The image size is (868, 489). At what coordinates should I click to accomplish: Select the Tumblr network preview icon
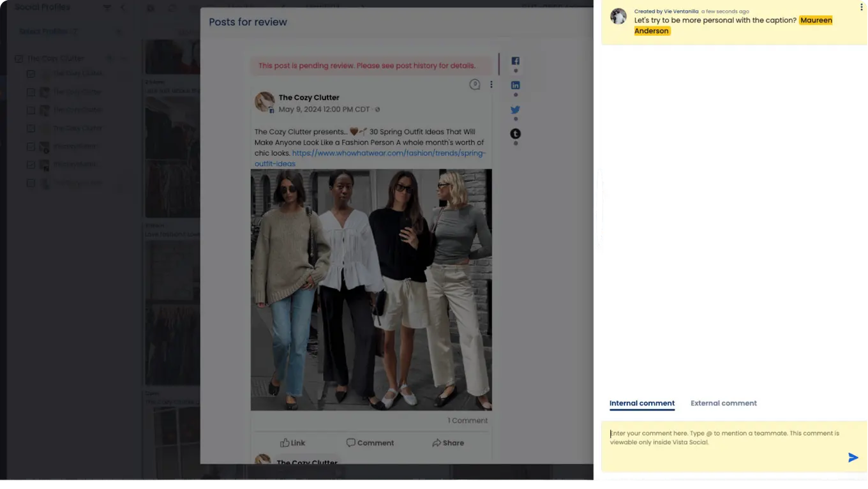pyautogui.click(x=515, y=134)
